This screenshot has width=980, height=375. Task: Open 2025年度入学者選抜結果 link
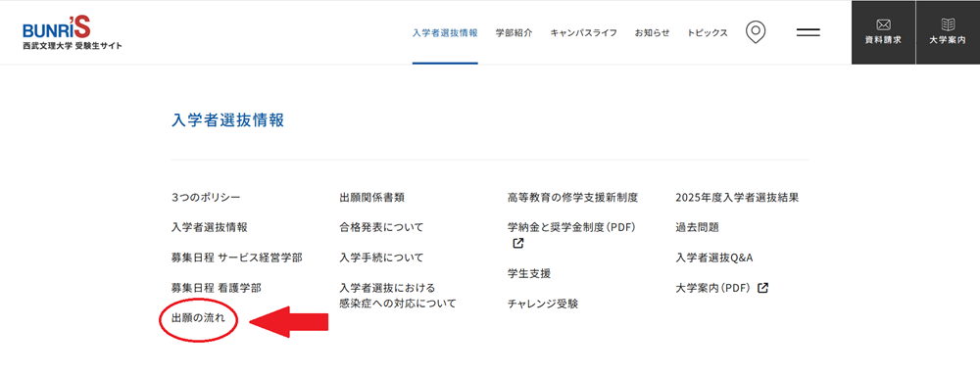[738, 198]
